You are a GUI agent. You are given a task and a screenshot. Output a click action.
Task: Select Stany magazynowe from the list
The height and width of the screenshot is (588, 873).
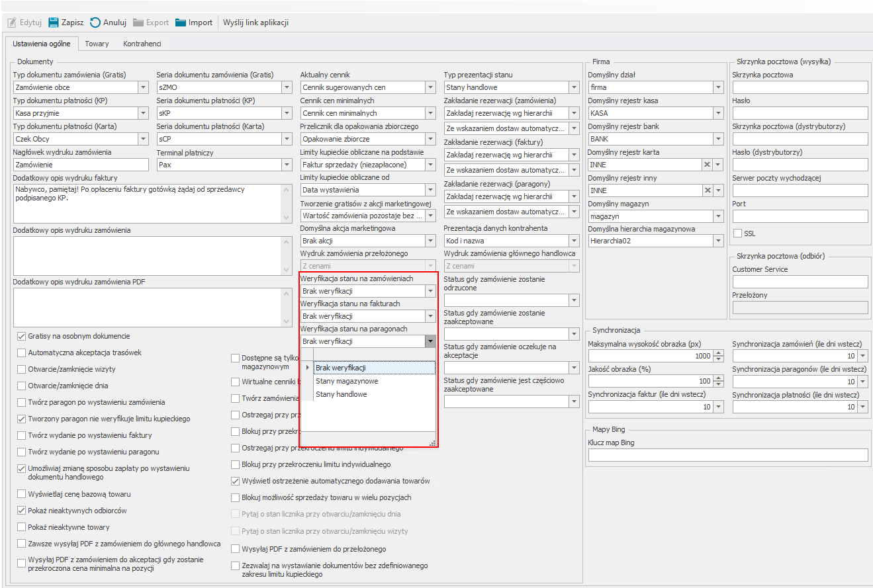(x=347, y=381)
